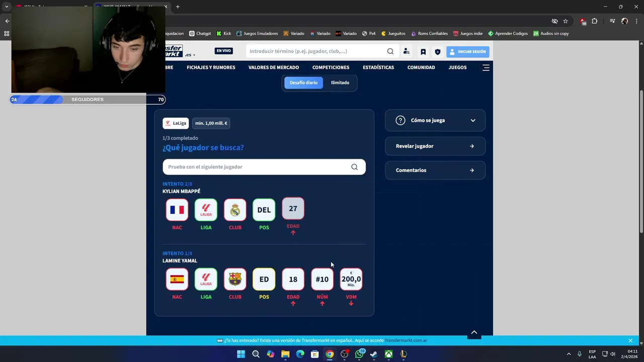Open Steam from the taskbar
Image resolution: width=644 pixels, height=362 pixels.
374,354
